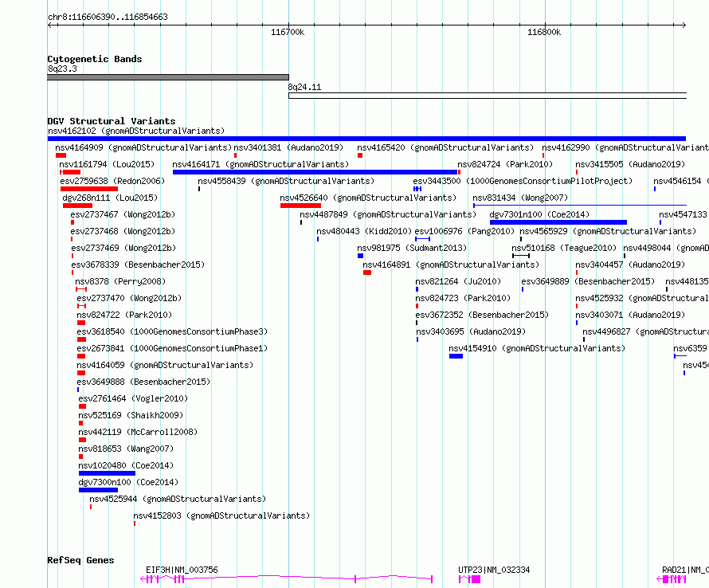
Task: Select the nsv981975 (Sudmant2013) label
Action: 412,248
